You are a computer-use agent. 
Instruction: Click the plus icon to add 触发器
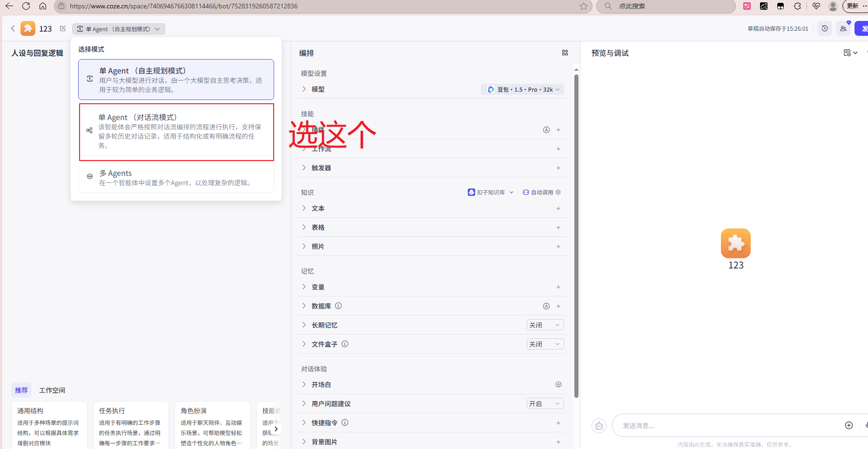tap(558, 168)
